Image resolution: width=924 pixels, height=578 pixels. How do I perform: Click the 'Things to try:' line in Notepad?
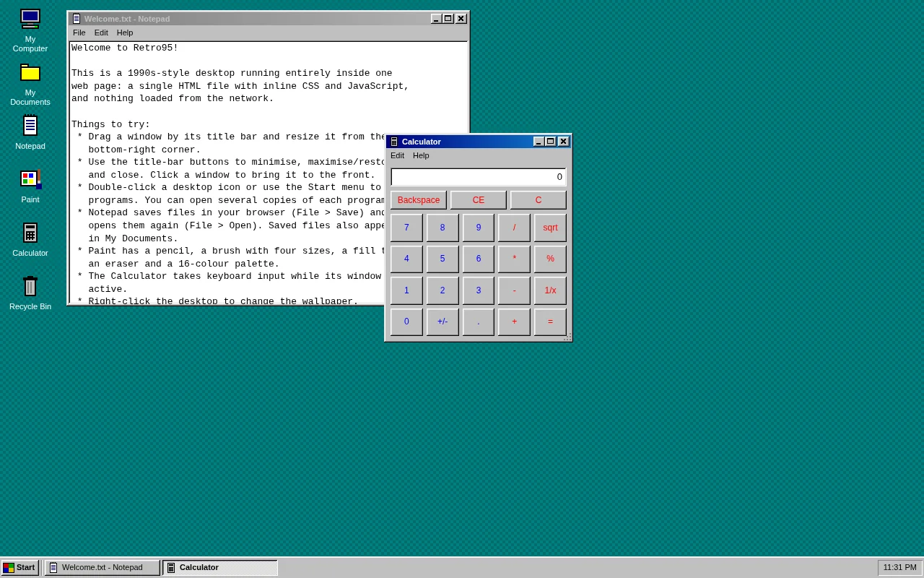click(x=111, y=124)
